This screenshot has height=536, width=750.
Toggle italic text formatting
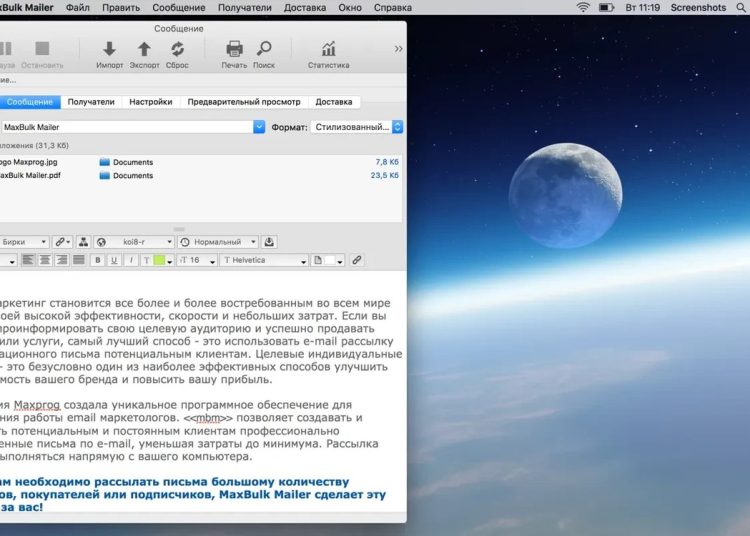(x=130, y=260)
